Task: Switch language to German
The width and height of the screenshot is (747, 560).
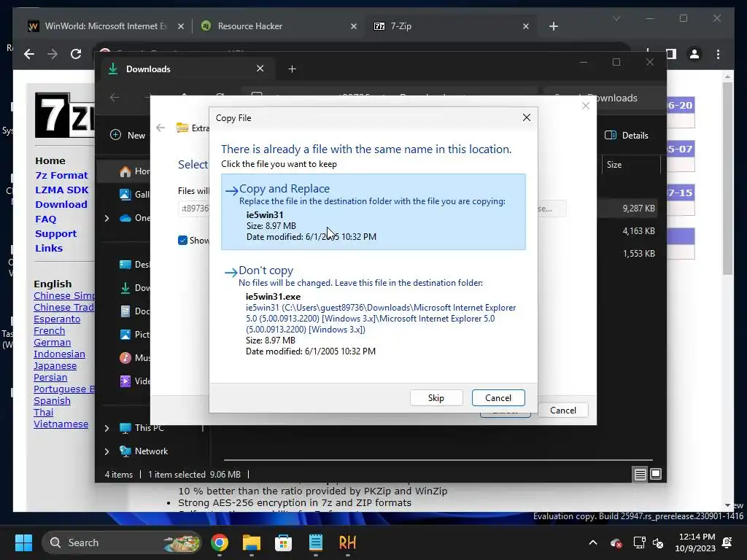Action: pos(53,343)
